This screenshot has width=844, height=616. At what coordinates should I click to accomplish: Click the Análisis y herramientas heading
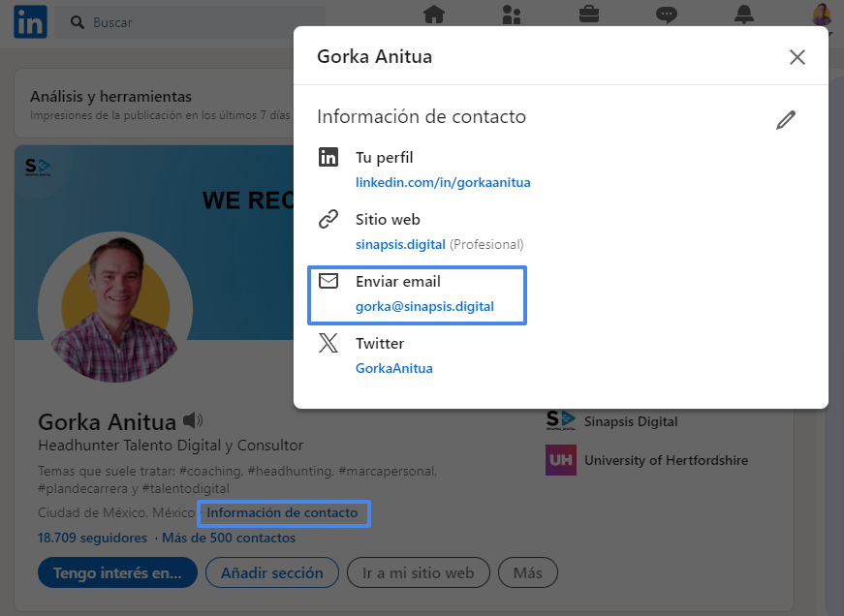[110, 96]
